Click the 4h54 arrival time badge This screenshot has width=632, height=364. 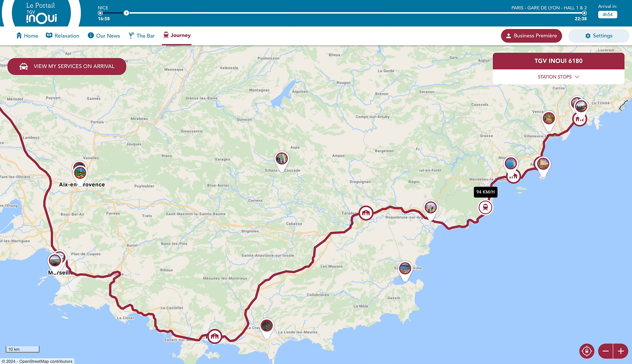tap(608, 15)
